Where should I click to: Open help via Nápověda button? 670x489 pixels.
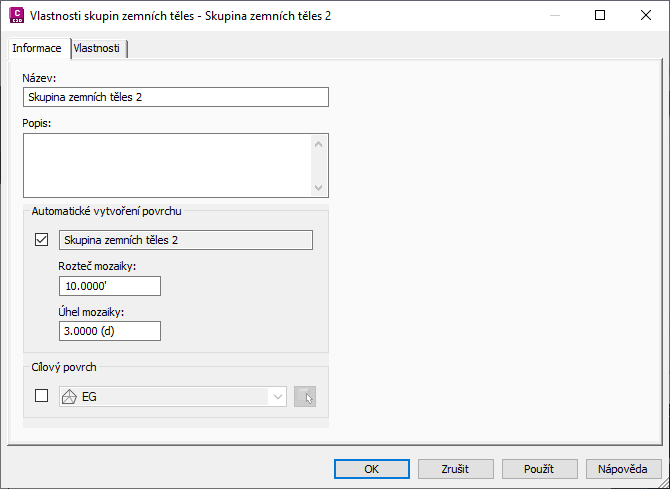pos(623,468)
